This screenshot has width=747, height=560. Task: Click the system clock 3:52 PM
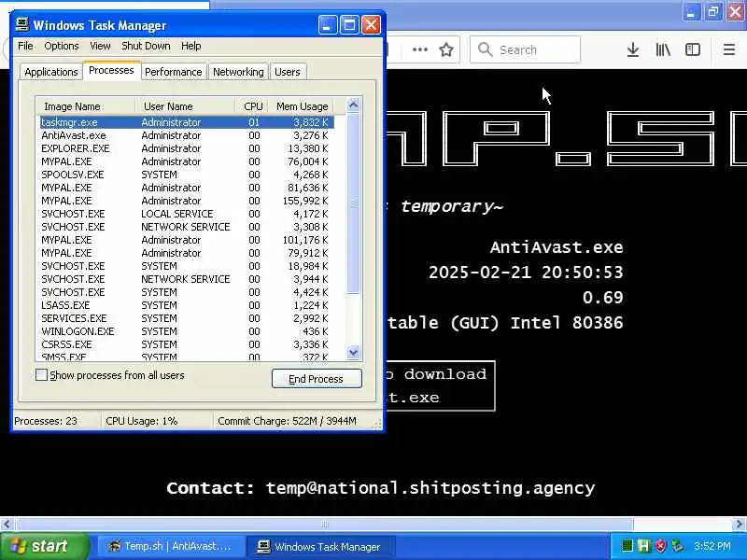(x=712, y=546)
